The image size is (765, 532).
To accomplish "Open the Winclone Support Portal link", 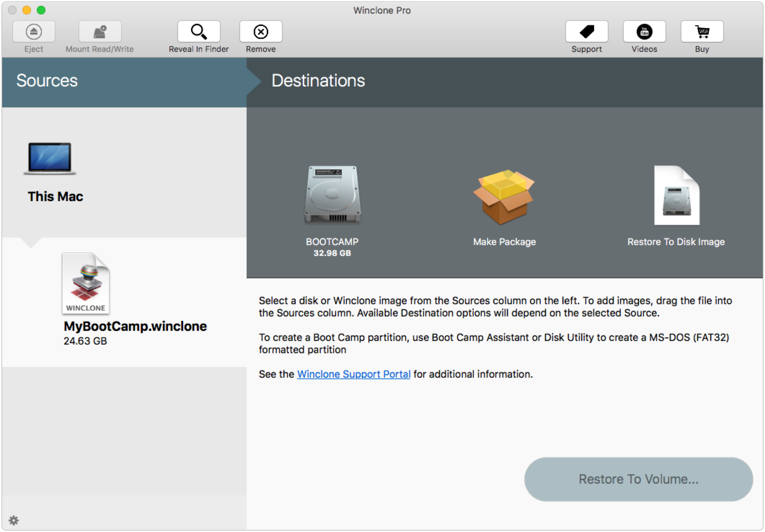I will point(354,374).
